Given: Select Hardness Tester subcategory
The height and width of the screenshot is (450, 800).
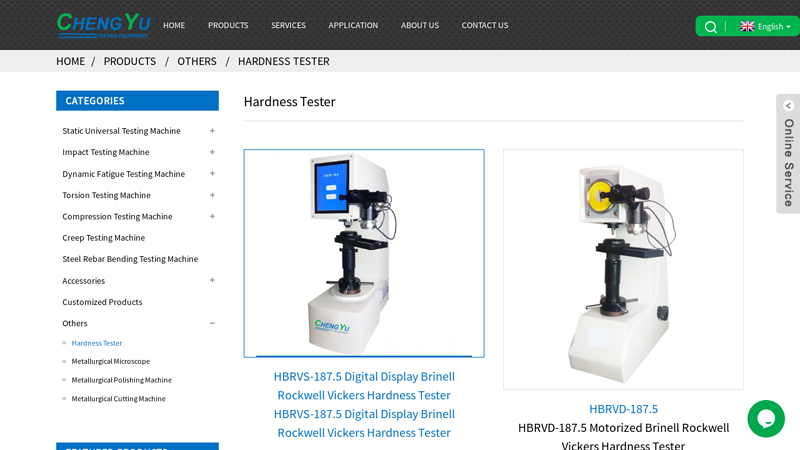Looking at the screenshot, I should click(96, 343).
